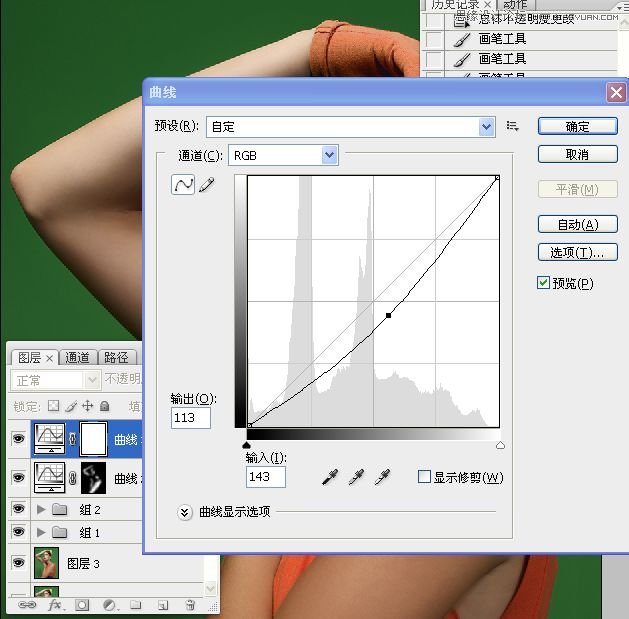The width and height of the screenshot is (629, 619).
Task: Open the 通道 RGB channel dropdown
Action: (329, 155)
